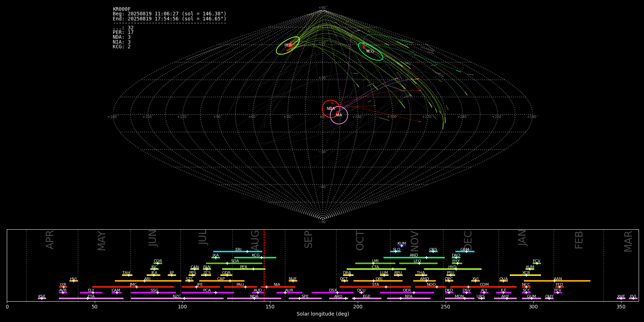Click the SPE shower bar in timeline
644x322 pixels.
pyautogui.click(x=305, y=298)
